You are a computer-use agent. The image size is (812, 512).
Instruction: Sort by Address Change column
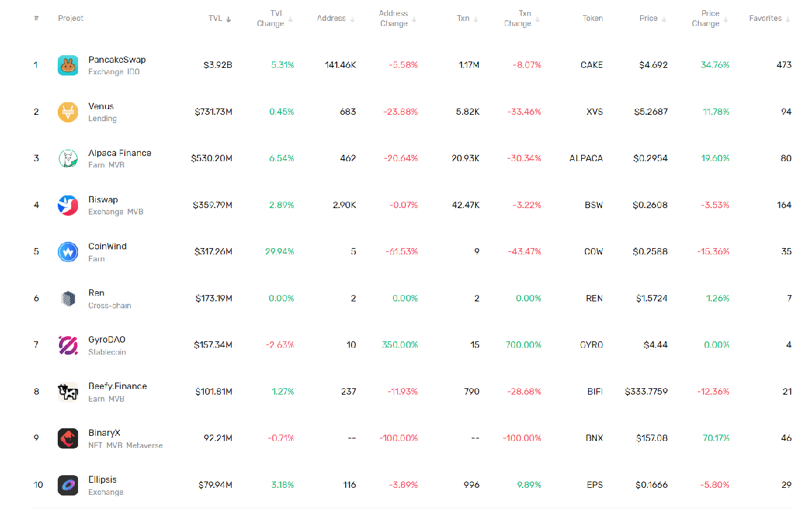point(397,18)
